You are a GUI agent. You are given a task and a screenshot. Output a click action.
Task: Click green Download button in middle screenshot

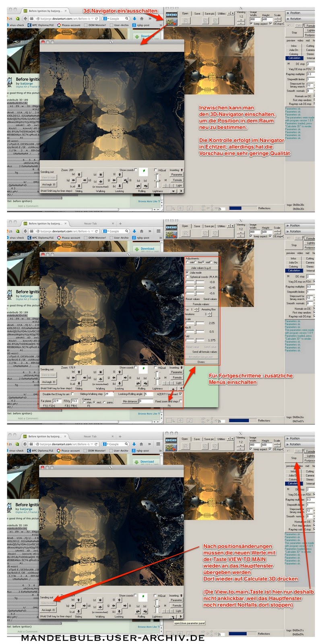[x=145, y=249]
